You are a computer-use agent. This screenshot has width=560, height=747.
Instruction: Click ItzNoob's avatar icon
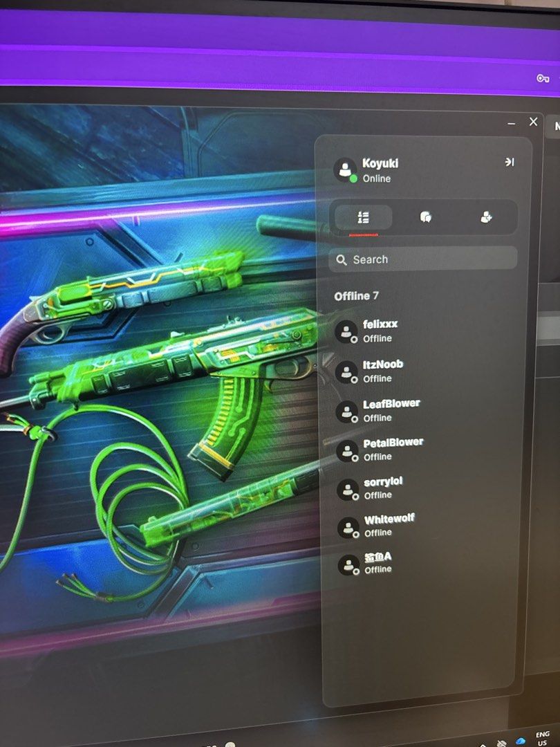pos(346,371)
